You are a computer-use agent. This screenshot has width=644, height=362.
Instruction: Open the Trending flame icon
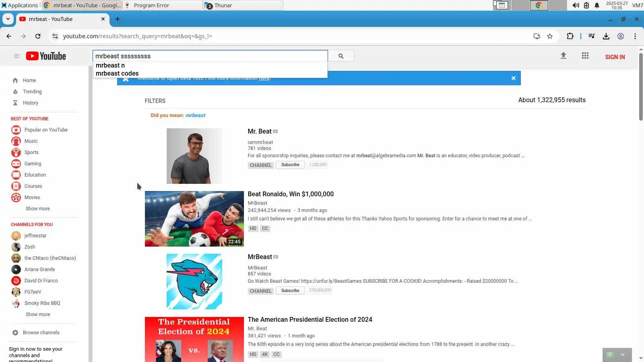[x=15, y=92]
